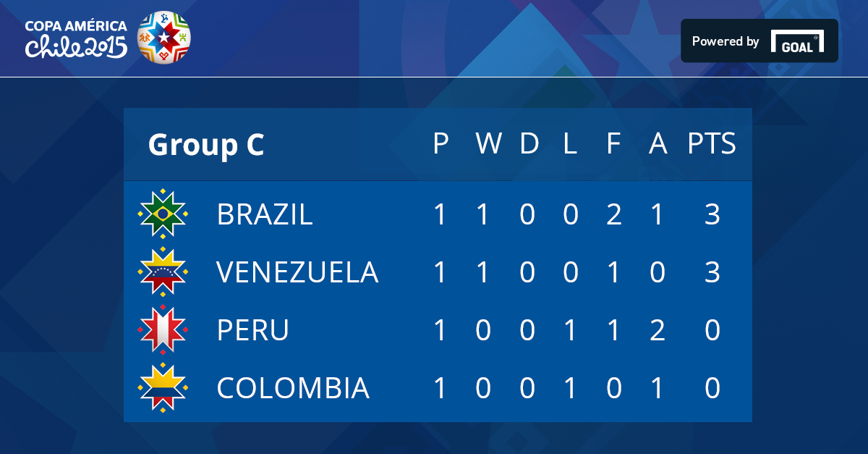Select the BRAZIL team name

pos(265,214)
